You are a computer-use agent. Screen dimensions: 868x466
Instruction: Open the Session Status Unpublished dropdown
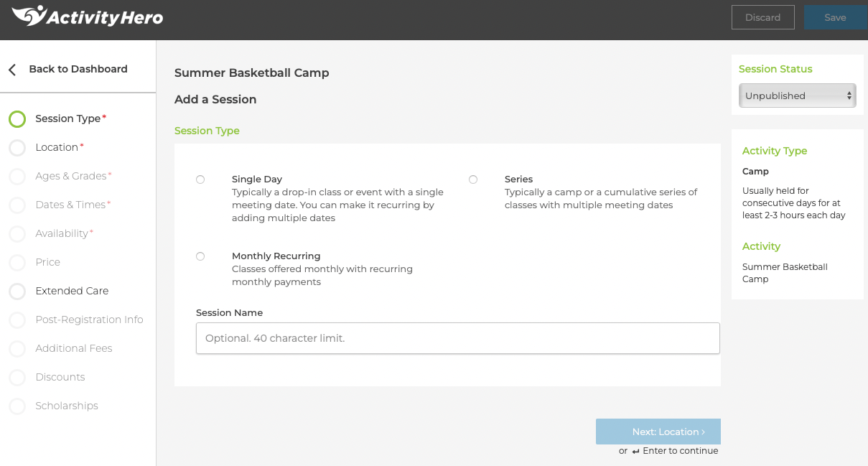[798, 95]
